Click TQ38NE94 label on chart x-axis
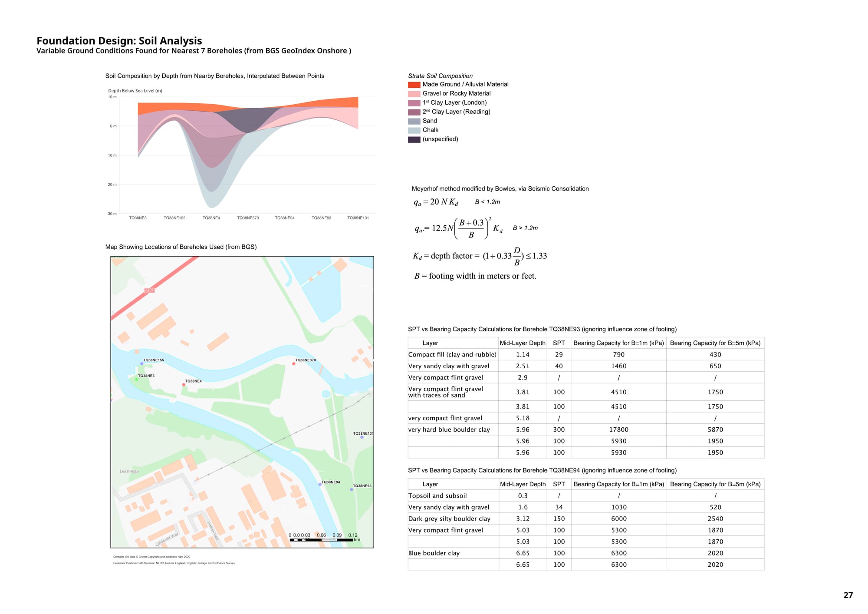The image size is (868, 614). point(285,218)
